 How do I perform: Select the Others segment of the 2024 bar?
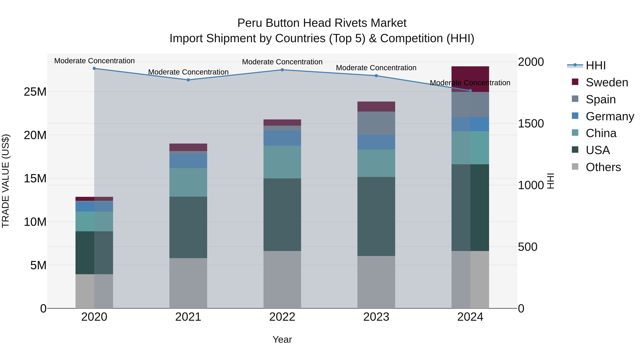(470, 280)
